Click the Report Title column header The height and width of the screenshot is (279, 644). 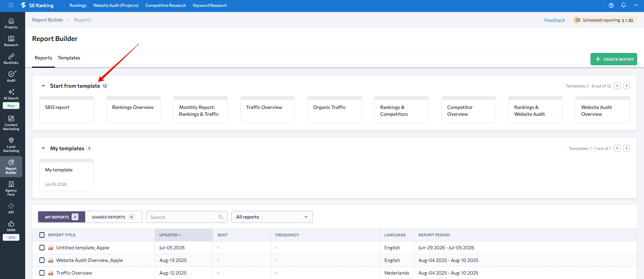click(62, 235)
